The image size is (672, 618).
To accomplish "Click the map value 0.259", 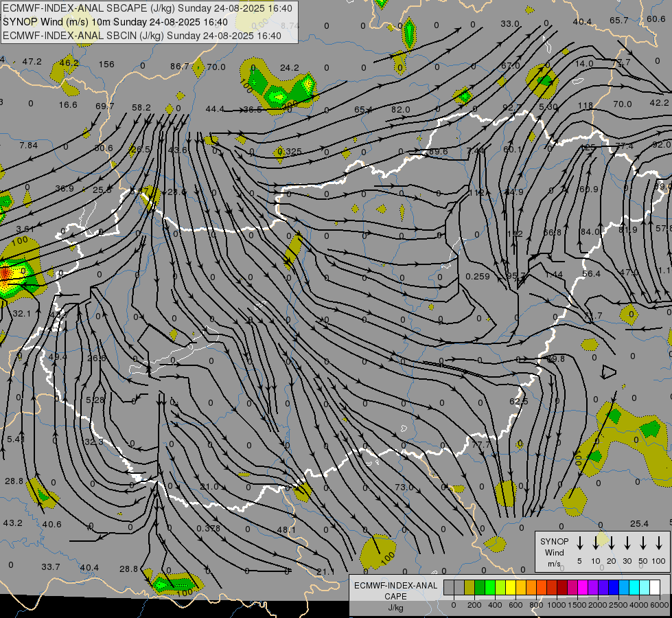I will point(478,277).
